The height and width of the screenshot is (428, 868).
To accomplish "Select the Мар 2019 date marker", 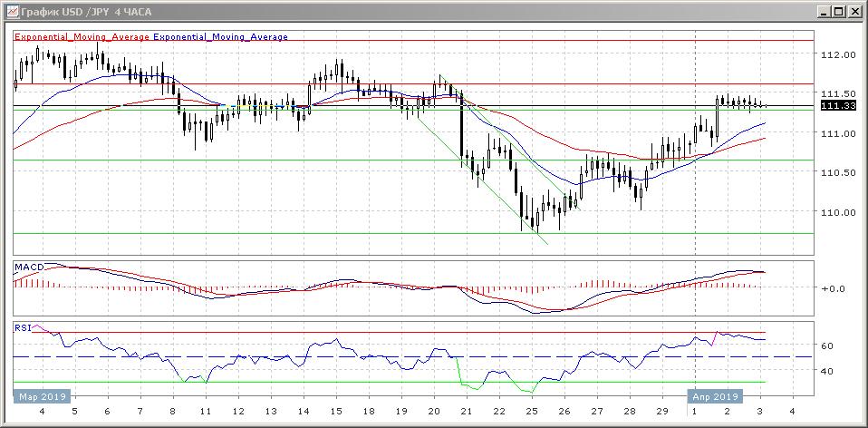I will 39,396.
